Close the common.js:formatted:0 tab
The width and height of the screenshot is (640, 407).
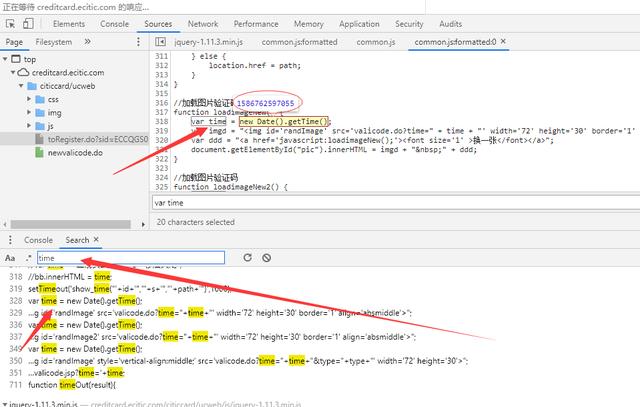coord(503,41)
